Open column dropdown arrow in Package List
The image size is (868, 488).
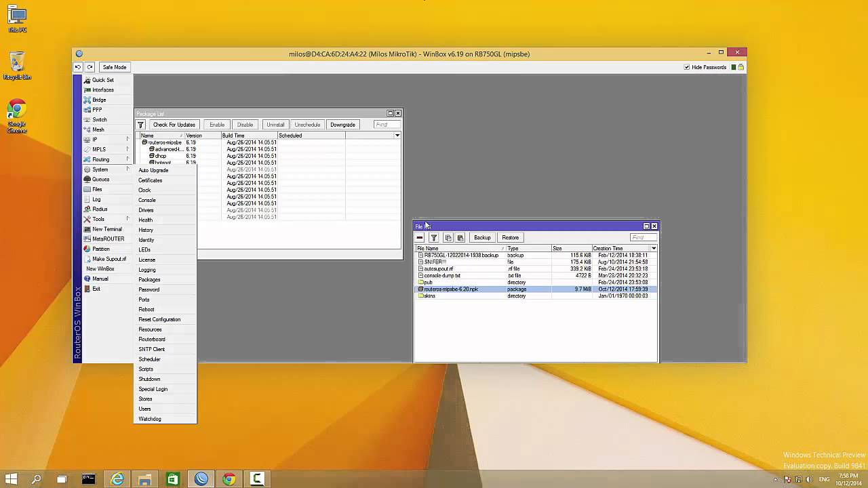click(x=397, y=136)
